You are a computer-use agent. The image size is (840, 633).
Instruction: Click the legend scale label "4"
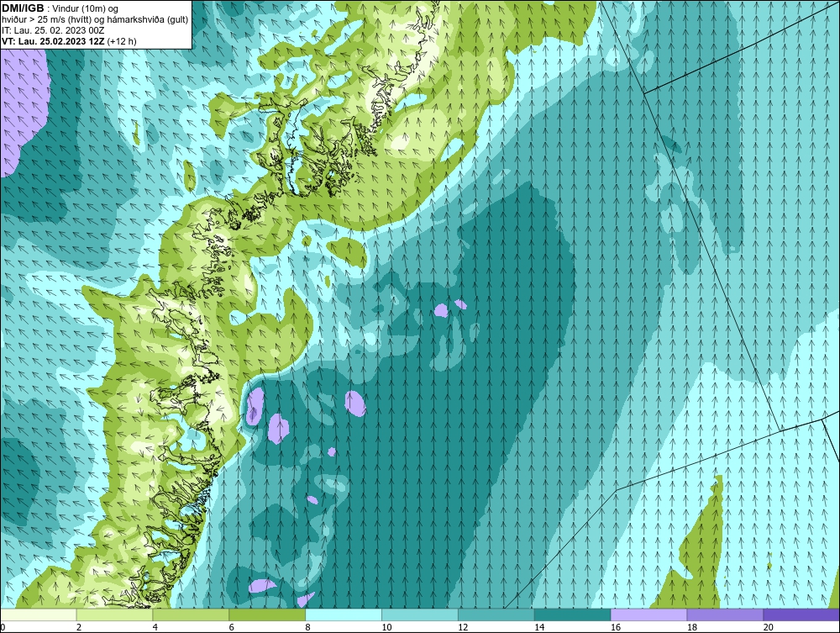[x=155, y=627]
